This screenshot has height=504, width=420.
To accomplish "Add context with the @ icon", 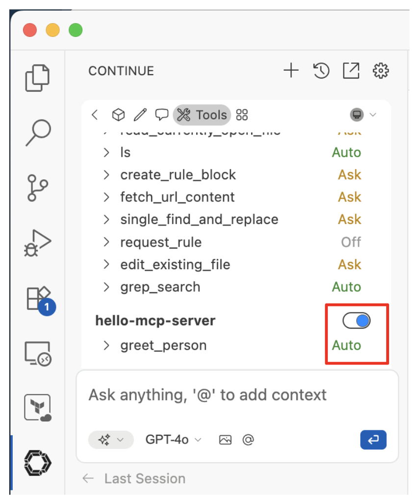I will point(248,440).
